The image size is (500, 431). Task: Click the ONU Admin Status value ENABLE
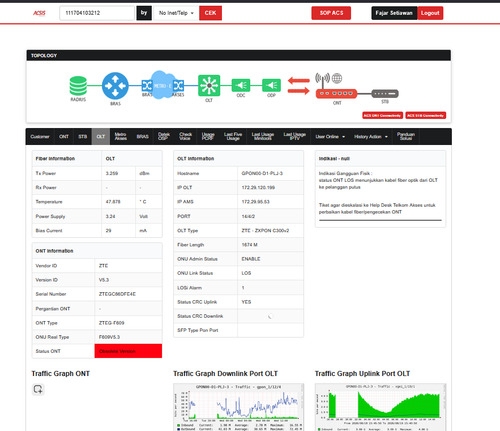251,259
